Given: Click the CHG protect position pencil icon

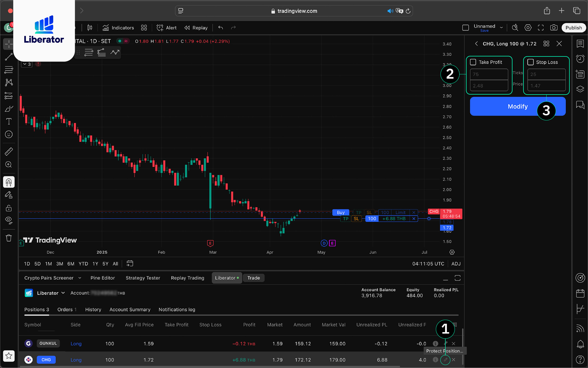Looking at the screenshot, I should [x=445, y=360].
